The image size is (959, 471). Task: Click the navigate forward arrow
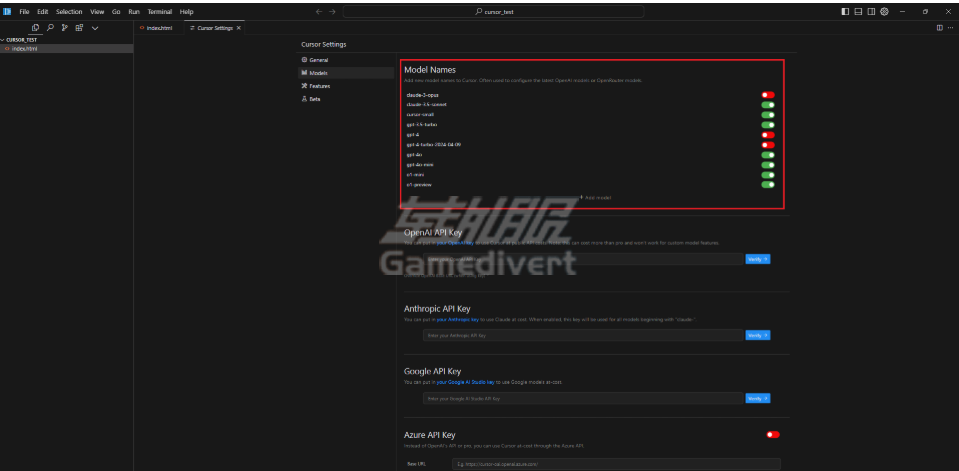coord(333,11)
